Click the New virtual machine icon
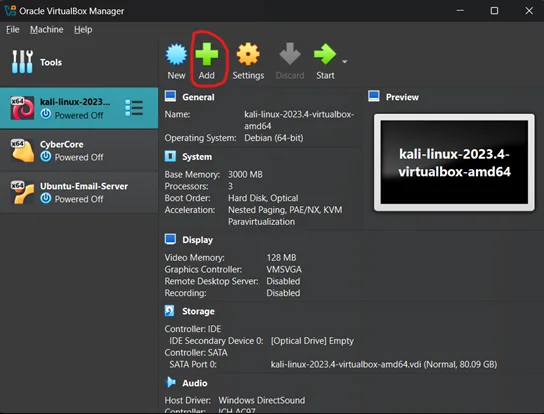The image size is (544, 414). pos(176,54)
